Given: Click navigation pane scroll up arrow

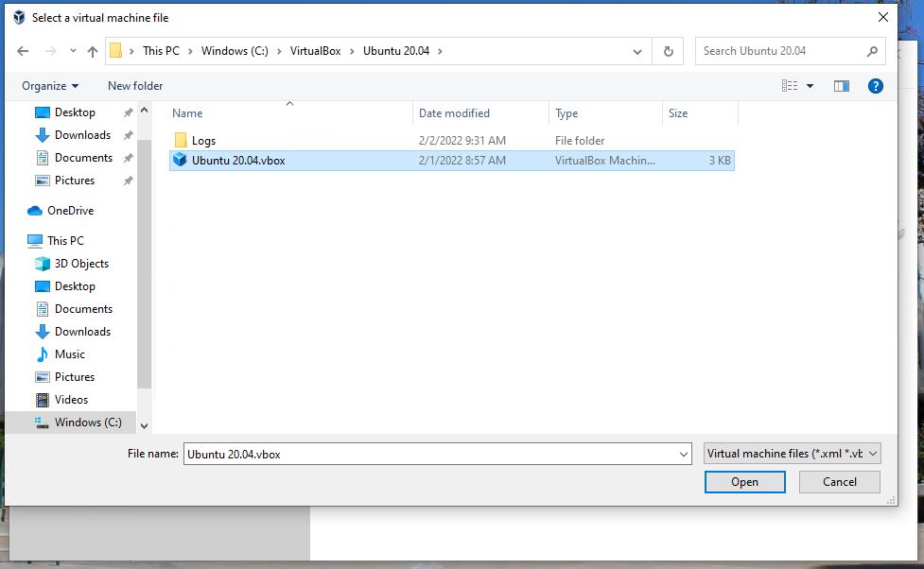Looking at the screenshot, I should (145, 111).
